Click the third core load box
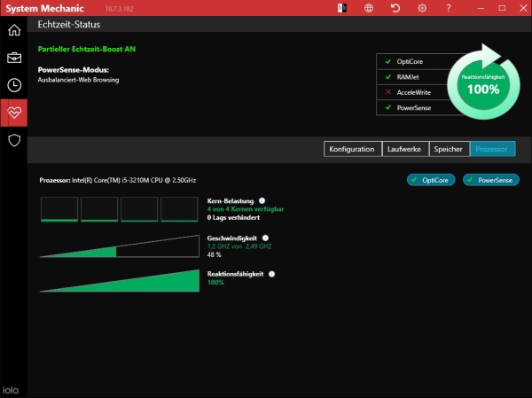This screenshot has height=398, width=532. (139, 209)
